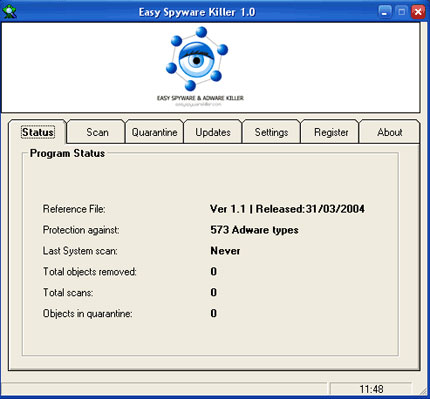Click the '573 Adware types' value
430x399 pixels.
[x=254, y=230]
